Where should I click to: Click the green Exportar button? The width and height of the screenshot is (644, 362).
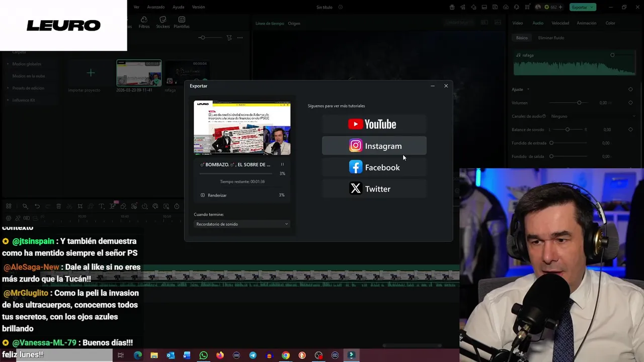583,7
